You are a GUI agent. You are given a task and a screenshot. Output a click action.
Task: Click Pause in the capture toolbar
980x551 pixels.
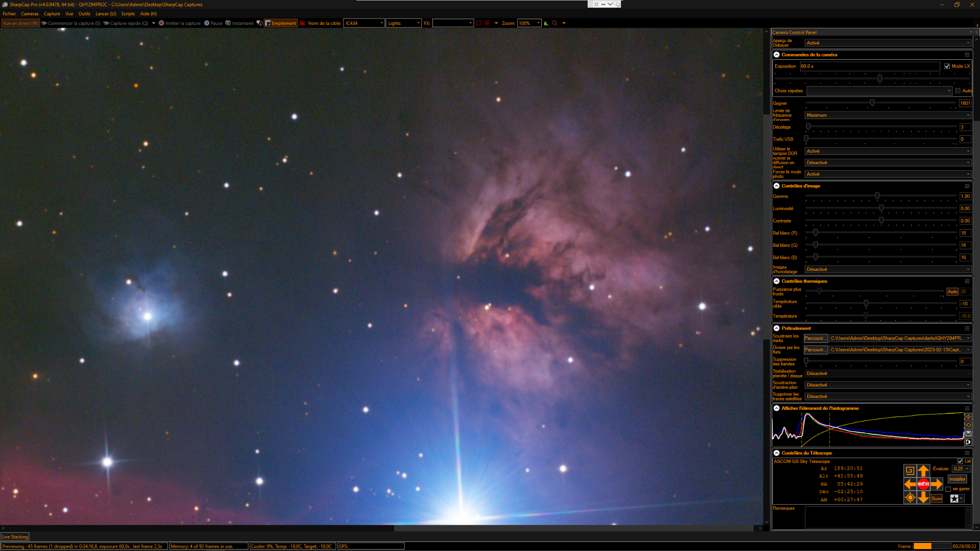213,23
